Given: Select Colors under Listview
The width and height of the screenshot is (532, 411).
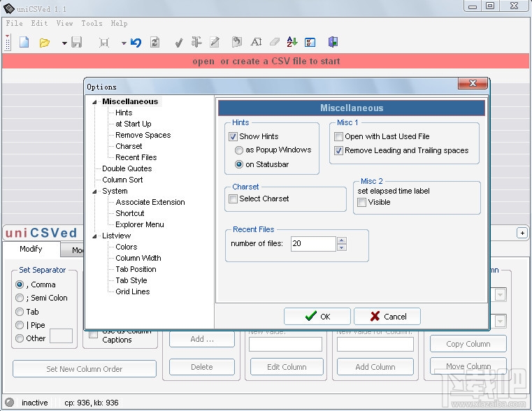Looking at the screenshot, I should [x=127, y=247].
